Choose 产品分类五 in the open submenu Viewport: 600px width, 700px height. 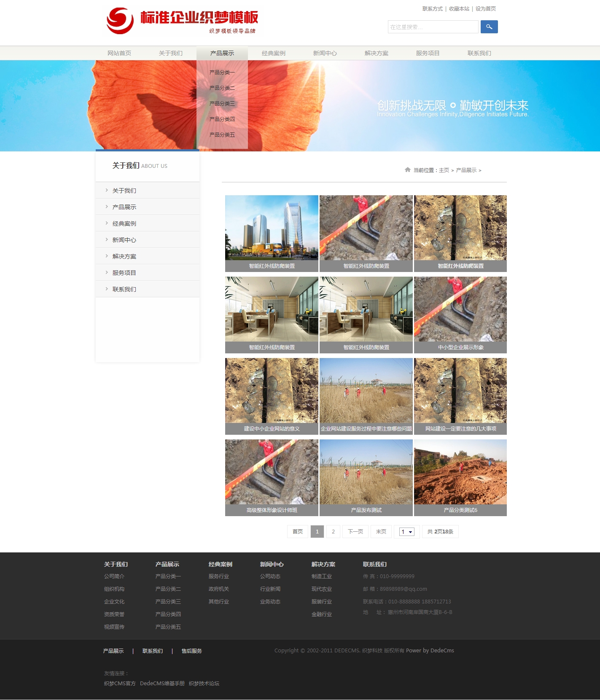pos(222,135)
